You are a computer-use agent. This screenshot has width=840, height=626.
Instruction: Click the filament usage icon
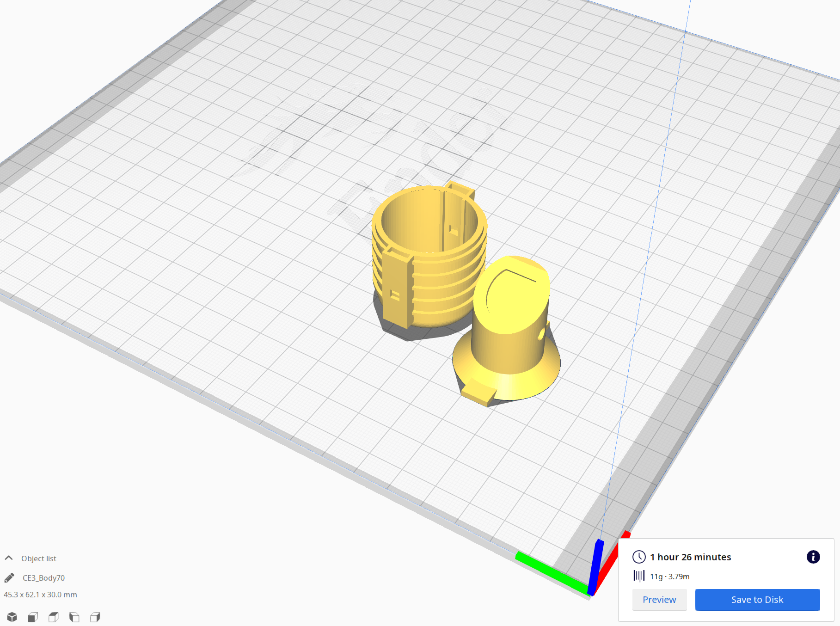(x=639, y=577)
